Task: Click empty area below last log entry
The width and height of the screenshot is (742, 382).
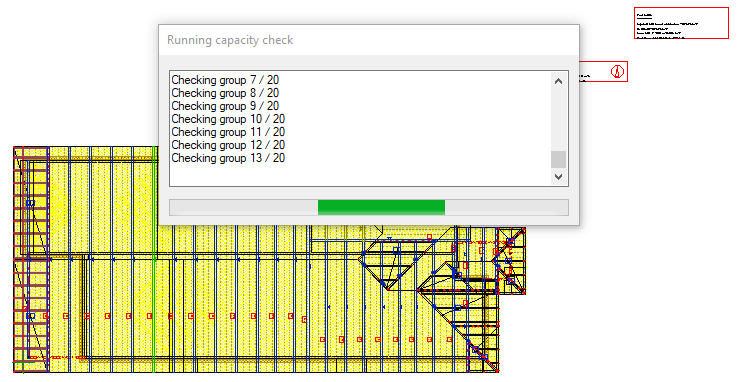Action: pos(360,175)
